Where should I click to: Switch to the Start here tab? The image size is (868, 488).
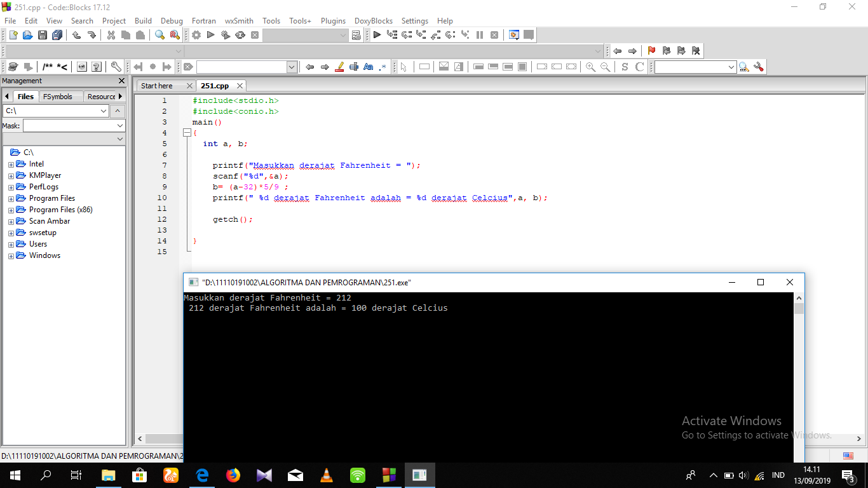tap(157, 86)
